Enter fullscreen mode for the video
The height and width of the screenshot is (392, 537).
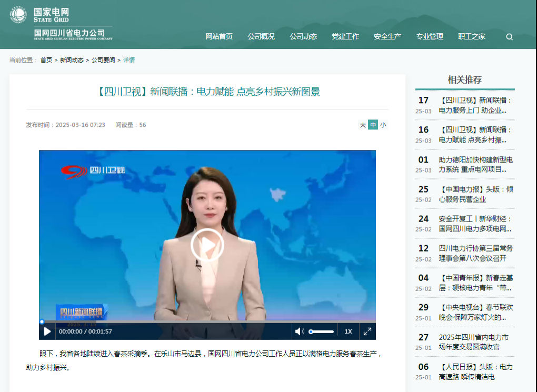tap(367, 331)
